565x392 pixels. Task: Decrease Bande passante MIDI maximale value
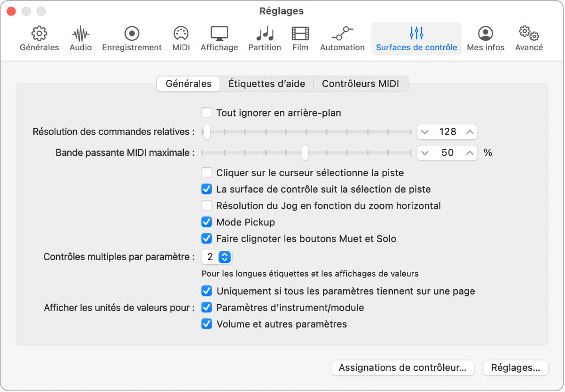coord(426,153)
